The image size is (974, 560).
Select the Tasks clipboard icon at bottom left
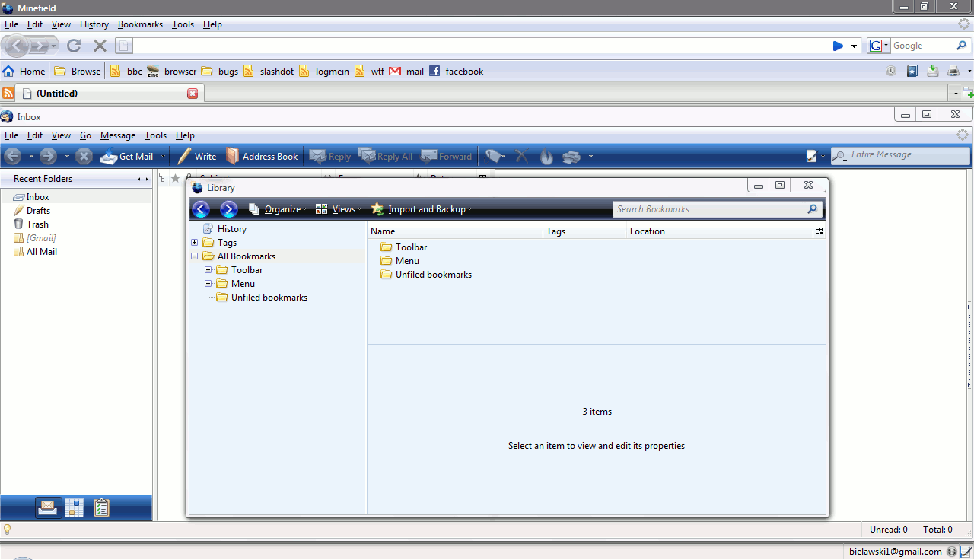click(101, 507)
